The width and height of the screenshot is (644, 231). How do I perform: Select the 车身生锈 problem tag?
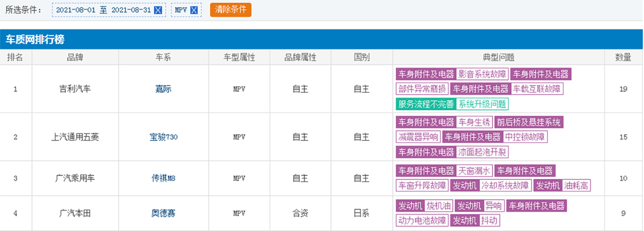point(473,122)
